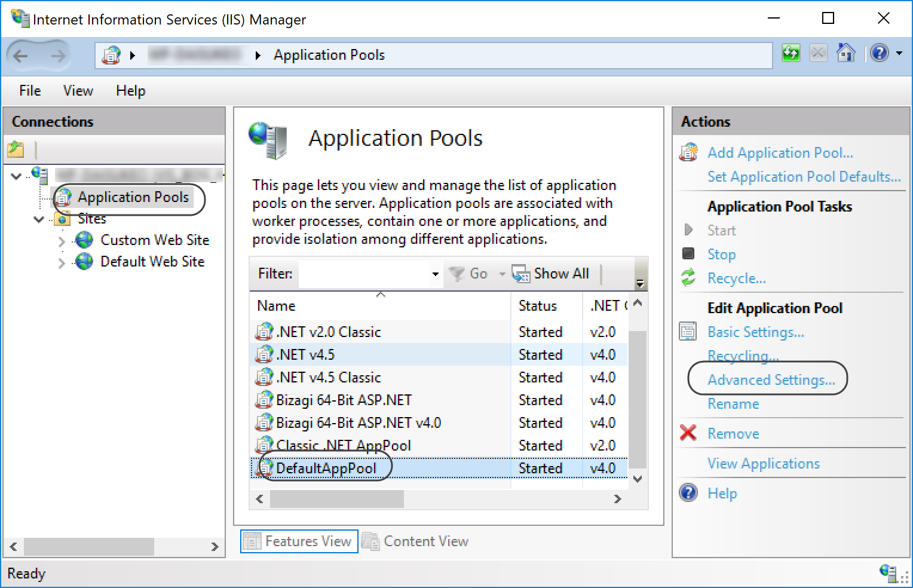Screen dimensions: 913x588
Task: Click View Applications link
Action: pyautogui.click(x=764, y=464)
